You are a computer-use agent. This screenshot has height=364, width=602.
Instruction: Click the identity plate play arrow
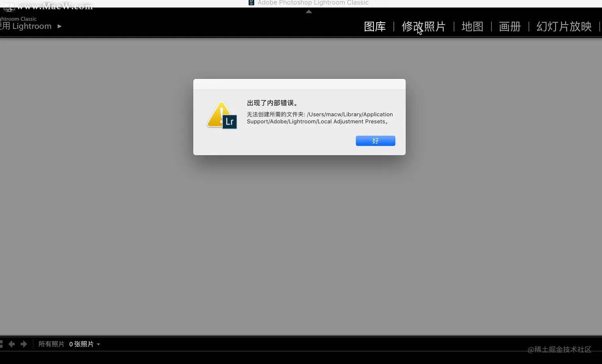[59, 26]
